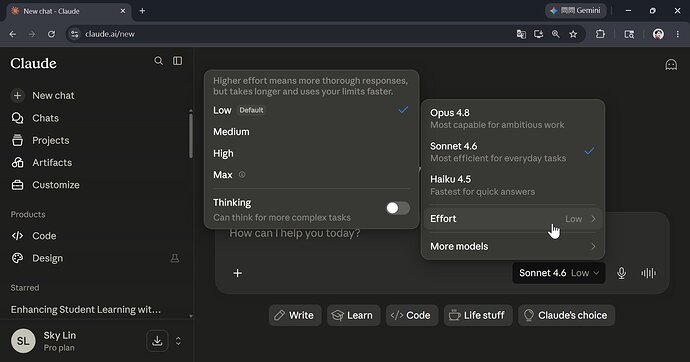Open the Effort submenu
Screen dimensions: 690x362
(x=513, y=219)
